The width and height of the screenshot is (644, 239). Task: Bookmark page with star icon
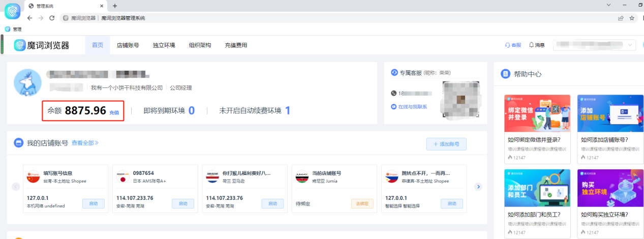632,18
